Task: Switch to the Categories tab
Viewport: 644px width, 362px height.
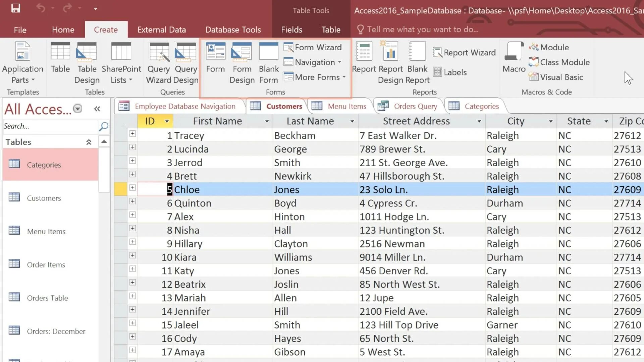Action: 482,106
